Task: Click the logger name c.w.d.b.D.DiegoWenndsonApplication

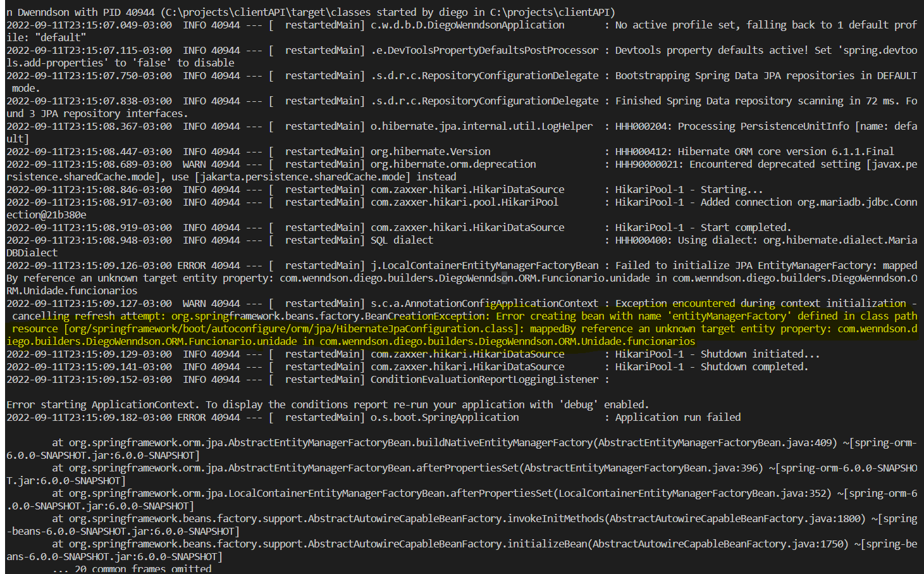Action: [x=467, y=25]
